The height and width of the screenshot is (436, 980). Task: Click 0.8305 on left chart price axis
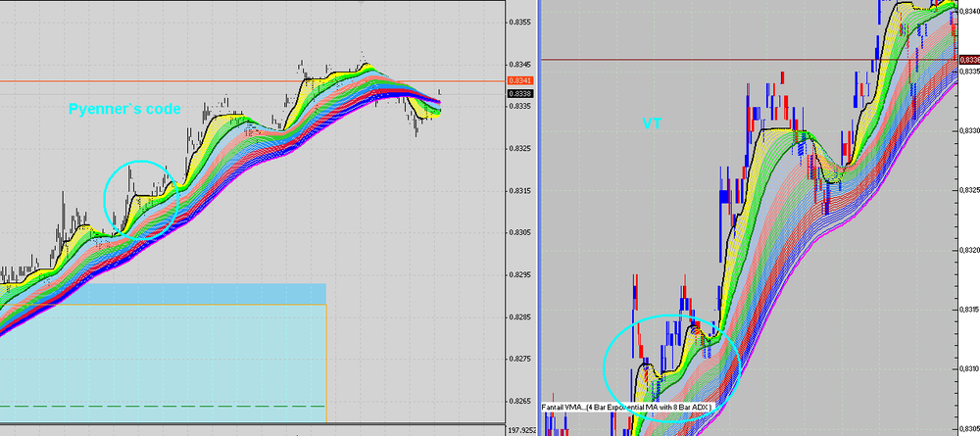point(520,232)
